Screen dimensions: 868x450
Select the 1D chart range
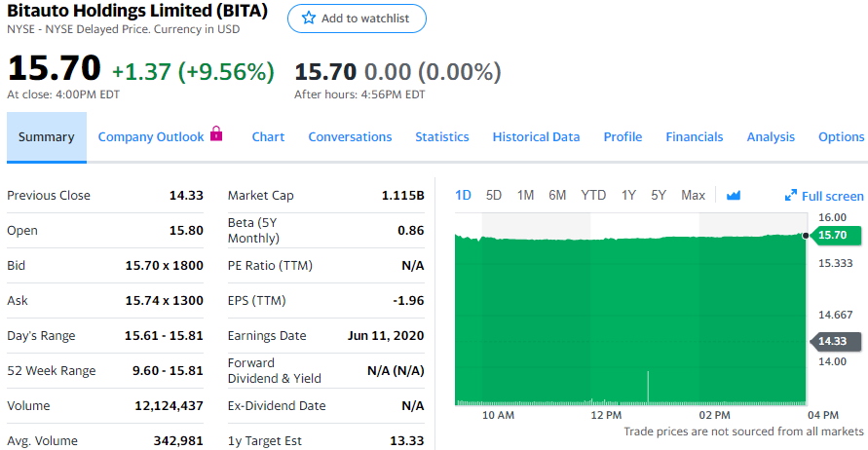click(463, 196)
